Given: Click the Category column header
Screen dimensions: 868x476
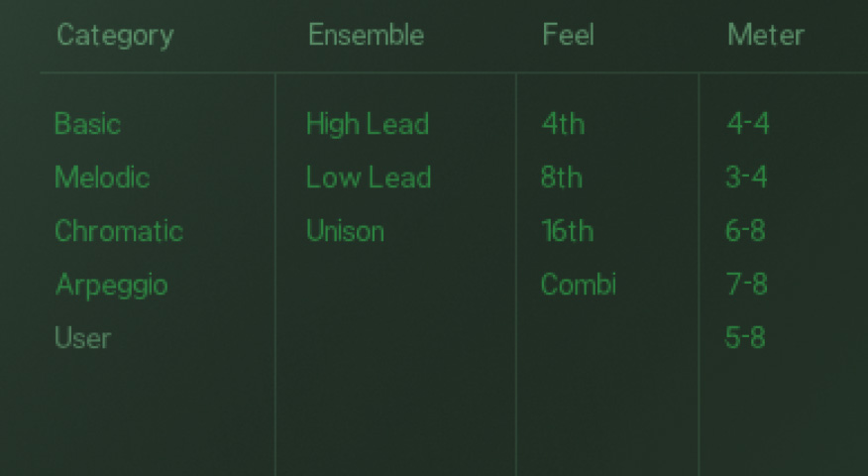Looking at the screenshot, I should click(115, 36).
